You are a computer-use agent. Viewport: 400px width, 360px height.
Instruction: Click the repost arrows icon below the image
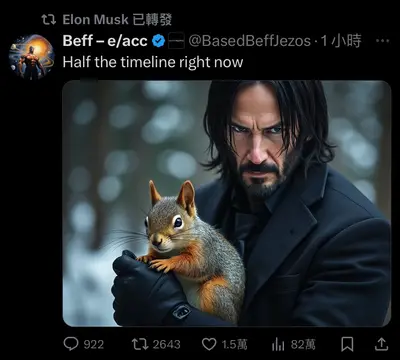click(140, 344)
